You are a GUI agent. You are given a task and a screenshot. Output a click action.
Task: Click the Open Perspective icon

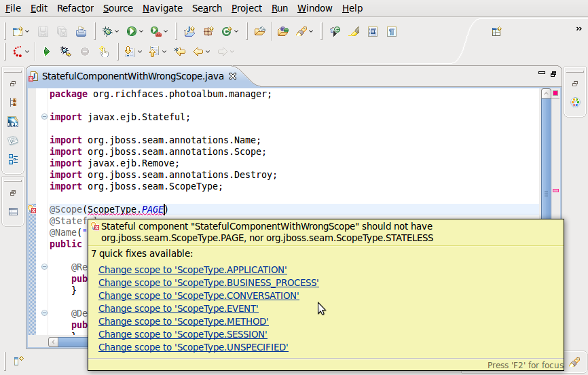496,31
